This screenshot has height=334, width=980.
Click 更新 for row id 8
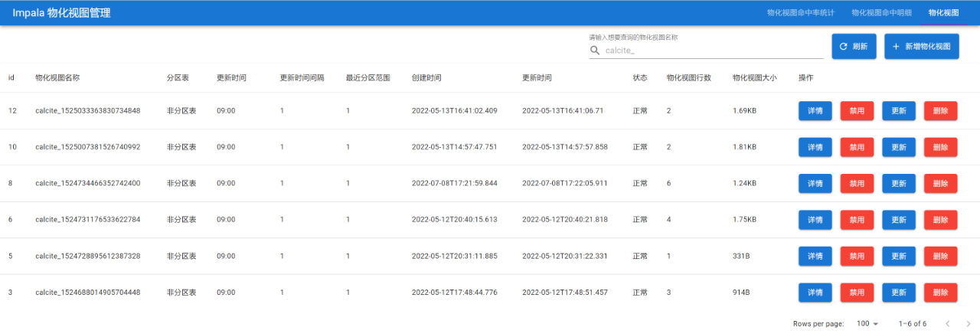(899, 183)
